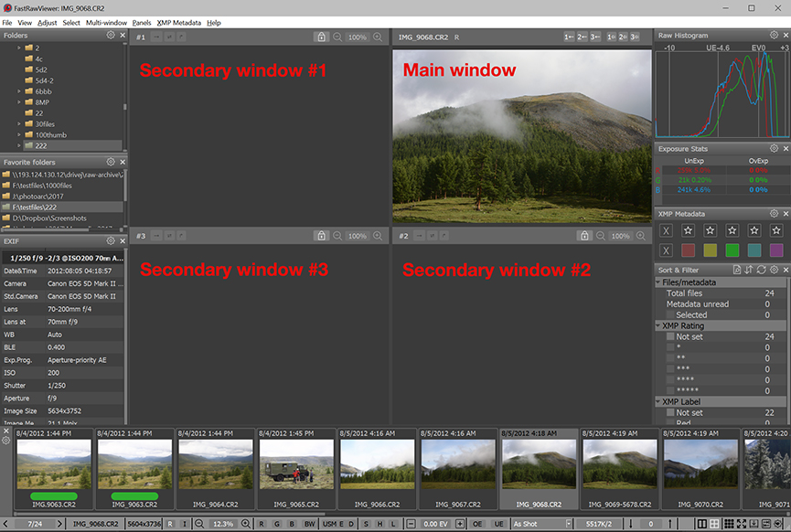The width and height of the screenshot is (791, 532).
Task: Expand the 30files folder in tree
Action: point(18,123)
